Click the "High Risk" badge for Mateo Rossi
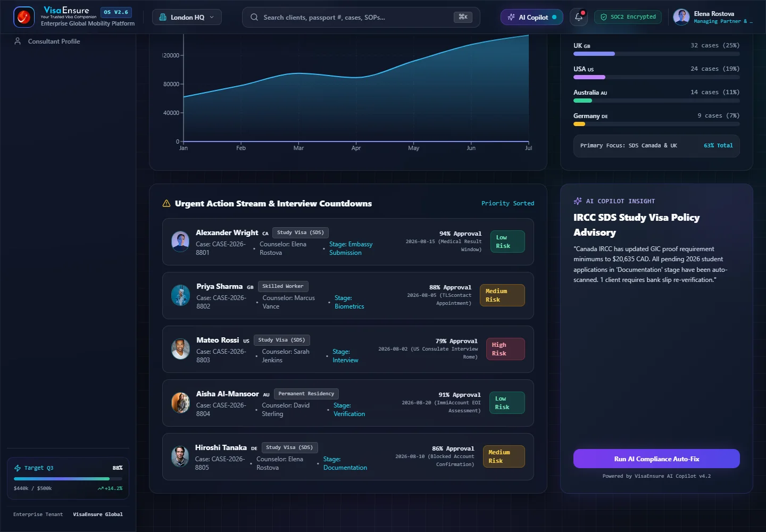 pyautogui.click(x=505, y=349)
